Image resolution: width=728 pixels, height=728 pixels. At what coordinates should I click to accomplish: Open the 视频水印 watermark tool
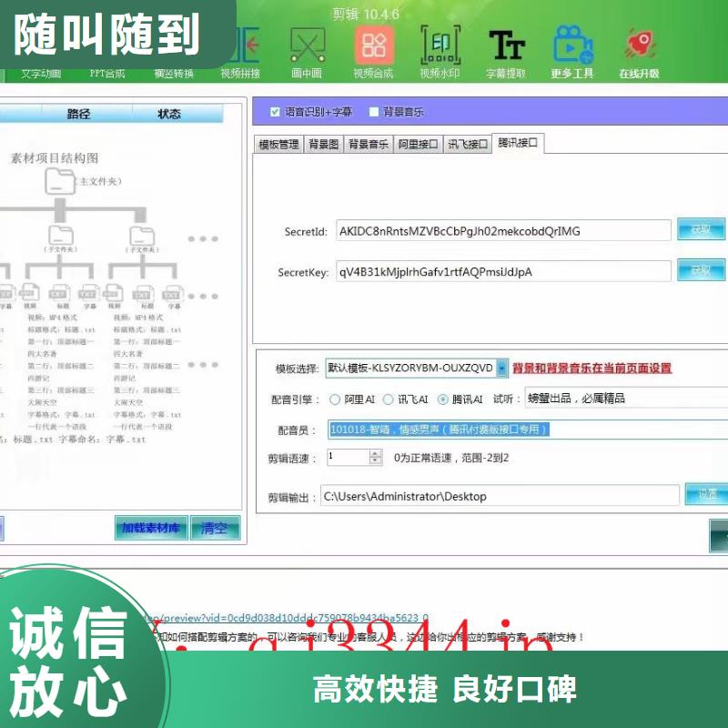[x=440, y=52]
